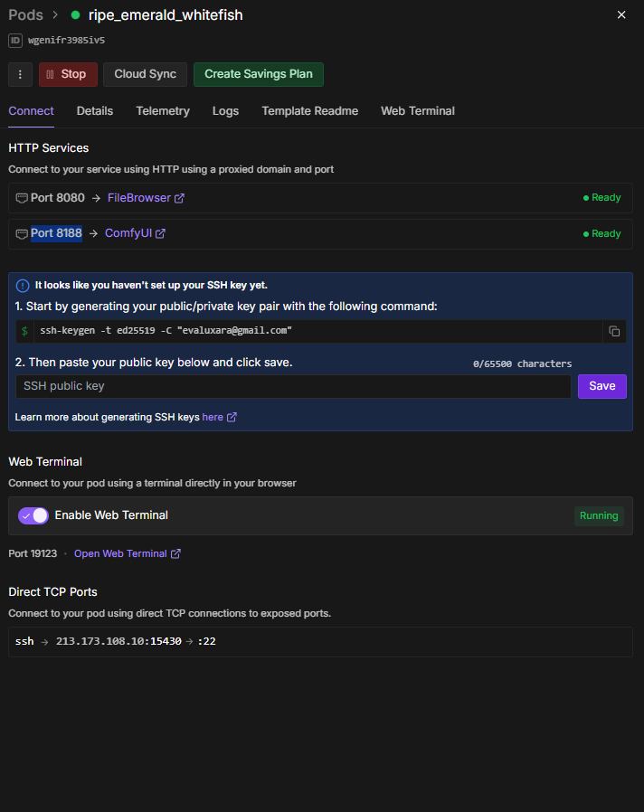644x812 pixels.
Task: Click Create Savings Plan button
Action: point(258,74)
